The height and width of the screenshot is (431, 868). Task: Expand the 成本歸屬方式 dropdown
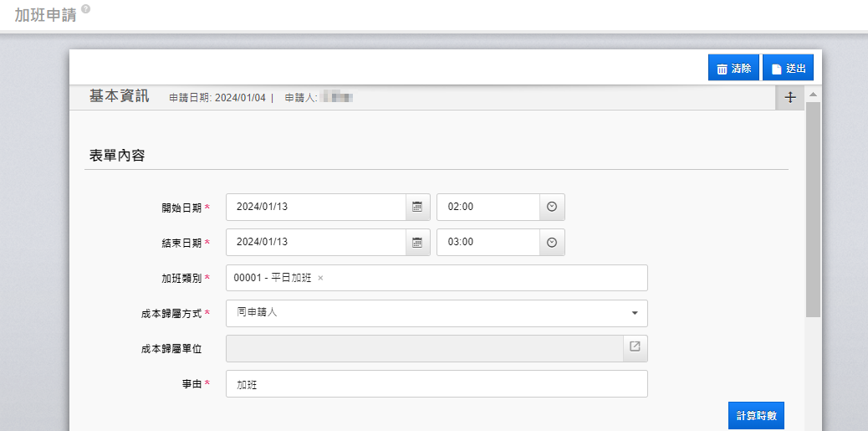(634, 313)
